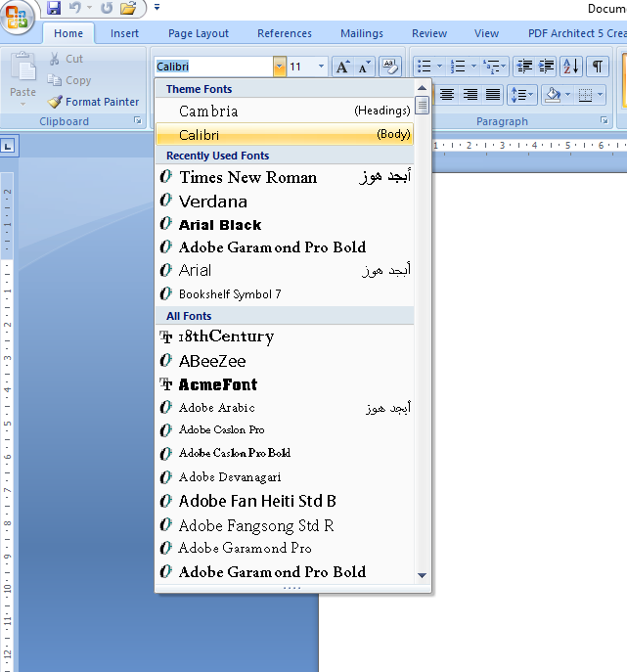627x672 pixels.
Task: Select ABeeZee font
Action: pyautogui.click(x=285, y=361)
